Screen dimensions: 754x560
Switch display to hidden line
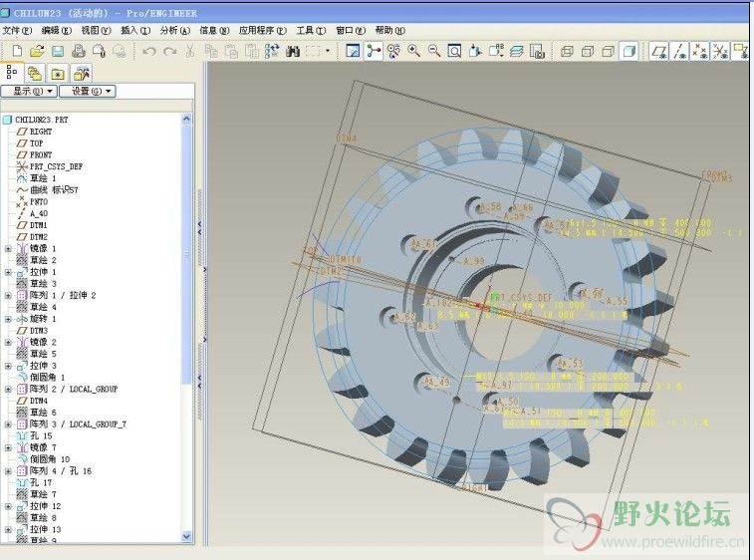588,51
